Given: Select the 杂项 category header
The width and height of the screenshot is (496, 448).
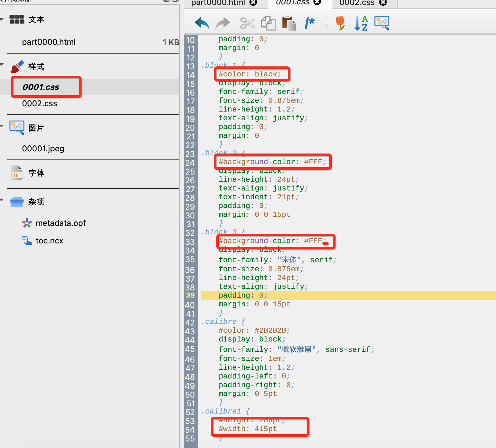Looking at the screenshot, I should pos(36,202).
